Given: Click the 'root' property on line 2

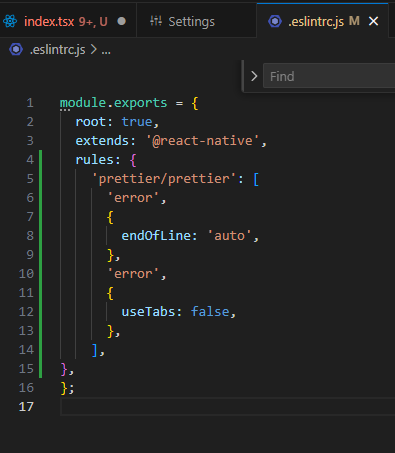Looking at the screenshot, I should point(91,122).
